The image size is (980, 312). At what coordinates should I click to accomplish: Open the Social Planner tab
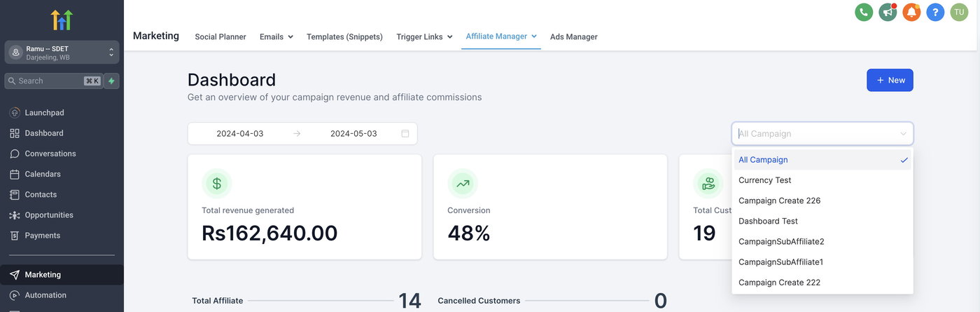(220, 36)
